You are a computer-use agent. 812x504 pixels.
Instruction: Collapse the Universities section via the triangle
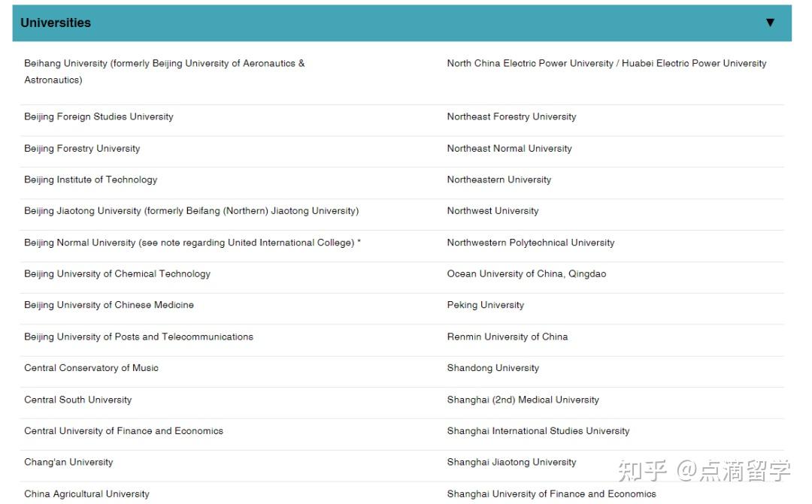pyautogui.click(x=770, y=23)
